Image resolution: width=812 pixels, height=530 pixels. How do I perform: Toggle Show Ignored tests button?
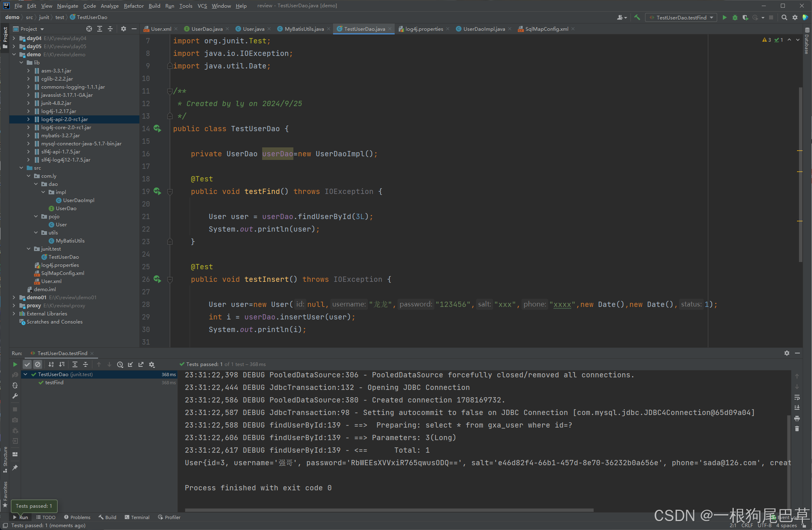(38, 364)
